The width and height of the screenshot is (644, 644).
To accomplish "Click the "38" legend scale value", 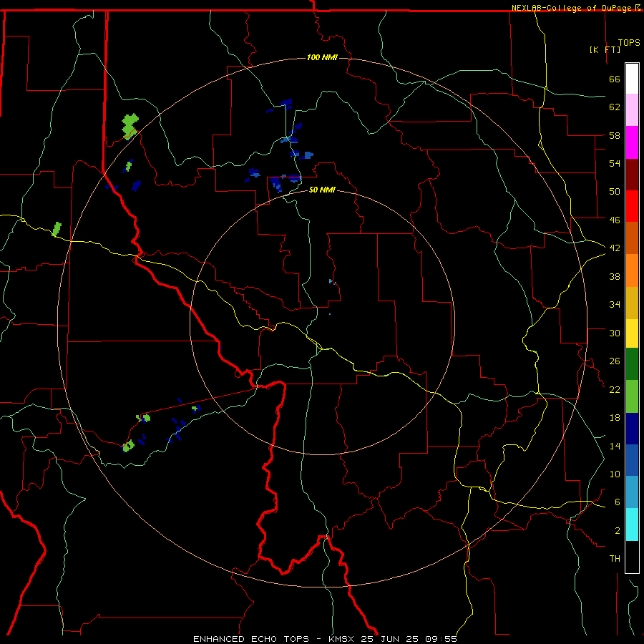I will point(615,276).
